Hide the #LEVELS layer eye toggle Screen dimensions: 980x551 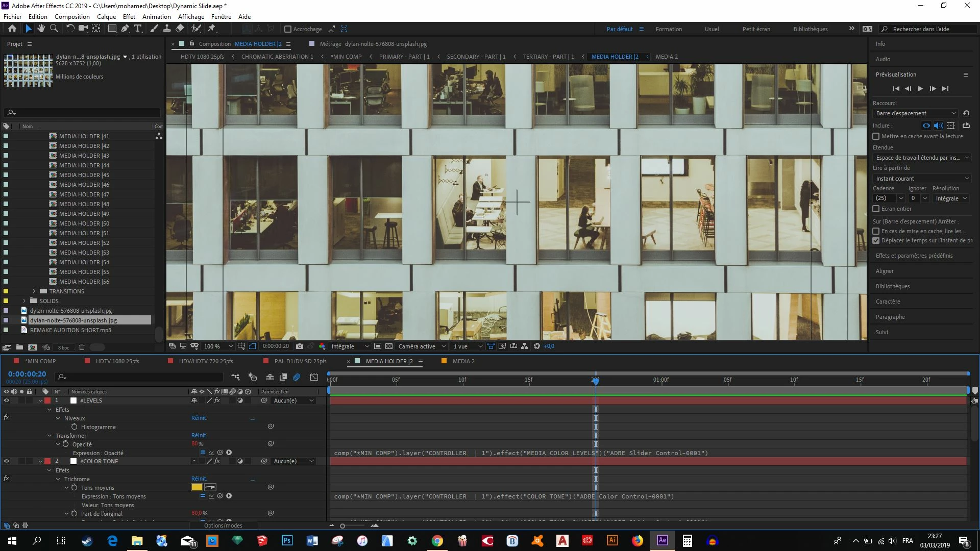pos(7,400)
